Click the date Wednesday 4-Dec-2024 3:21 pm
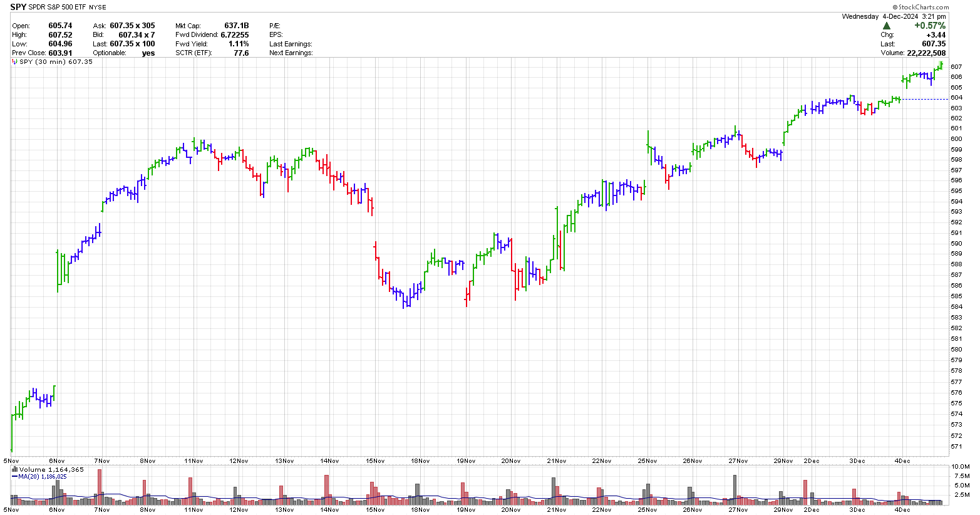Screen dimensions: 980x515 point(894,16)
